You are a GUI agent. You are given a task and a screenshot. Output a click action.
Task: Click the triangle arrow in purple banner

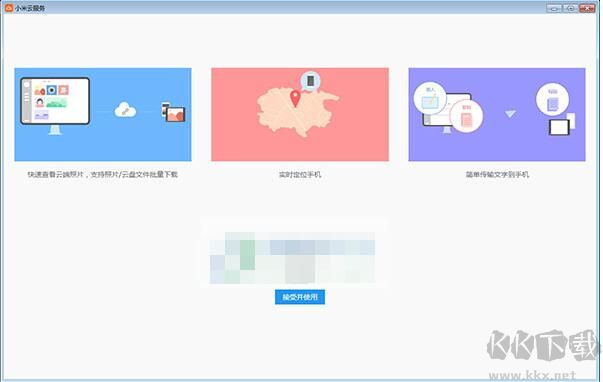coord(510,114)
